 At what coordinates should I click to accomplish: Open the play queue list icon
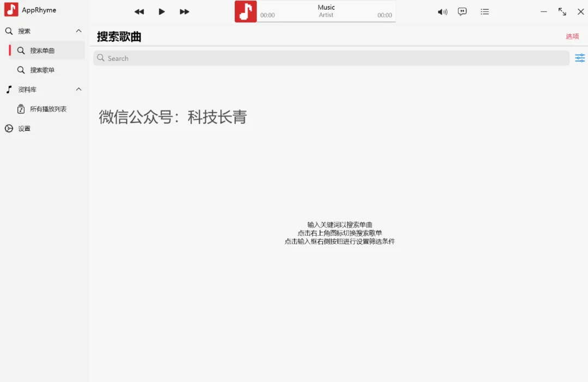coord(485,11)
